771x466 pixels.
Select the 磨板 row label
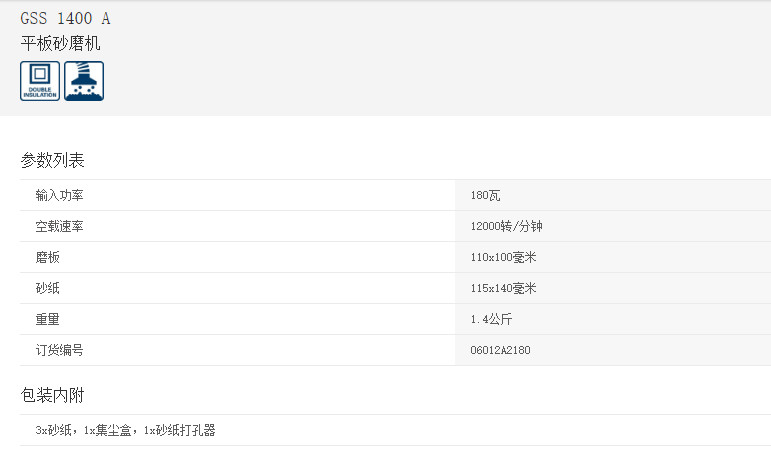pyautogui.click(x=47, y=258)
